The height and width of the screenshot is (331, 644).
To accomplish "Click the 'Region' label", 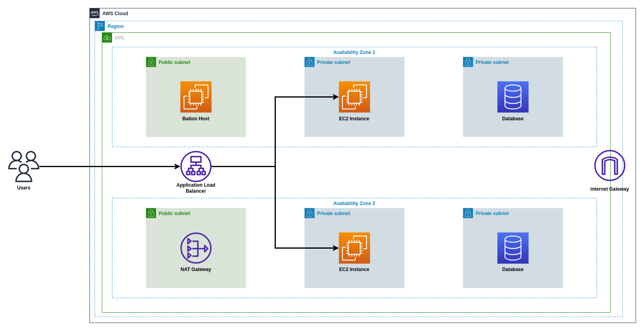I will click(116, 26).
